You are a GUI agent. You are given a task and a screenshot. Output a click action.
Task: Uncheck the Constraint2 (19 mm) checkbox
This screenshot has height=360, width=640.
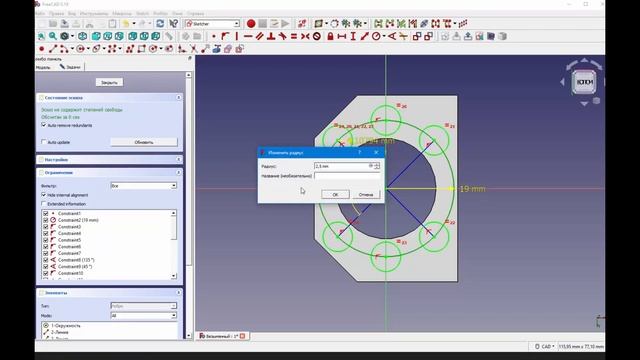(46, 220)
